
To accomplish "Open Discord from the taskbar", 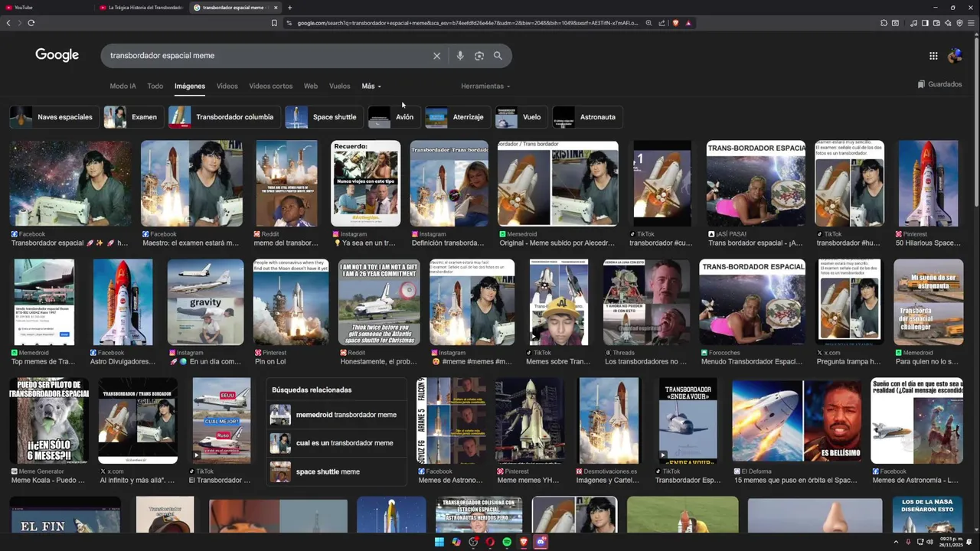I will click(x=541, y=542).
